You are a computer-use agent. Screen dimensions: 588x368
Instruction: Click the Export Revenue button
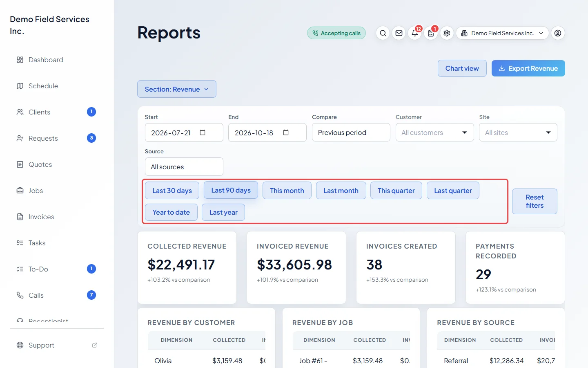528,68
